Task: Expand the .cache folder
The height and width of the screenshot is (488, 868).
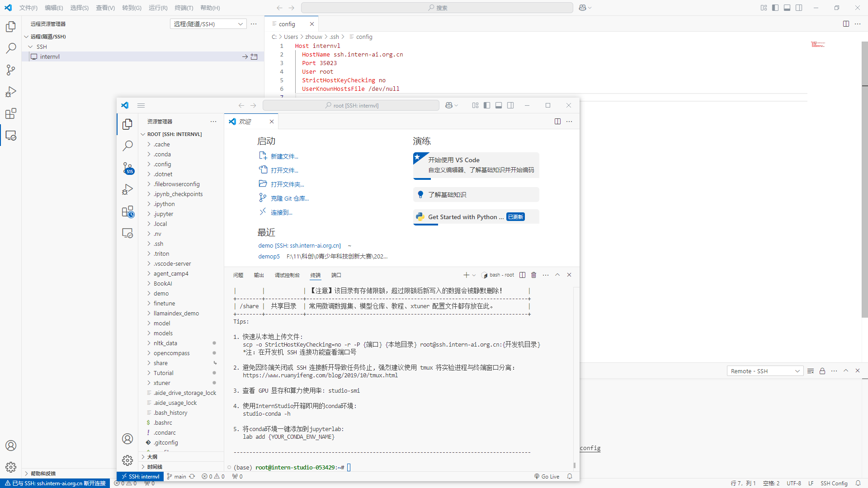Action: (x=181, y=144)
